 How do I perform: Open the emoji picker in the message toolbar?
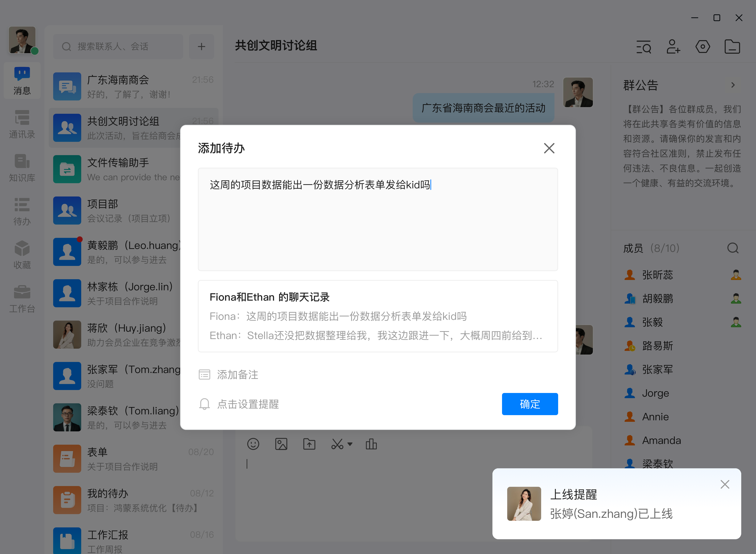[x=253, y=444]
